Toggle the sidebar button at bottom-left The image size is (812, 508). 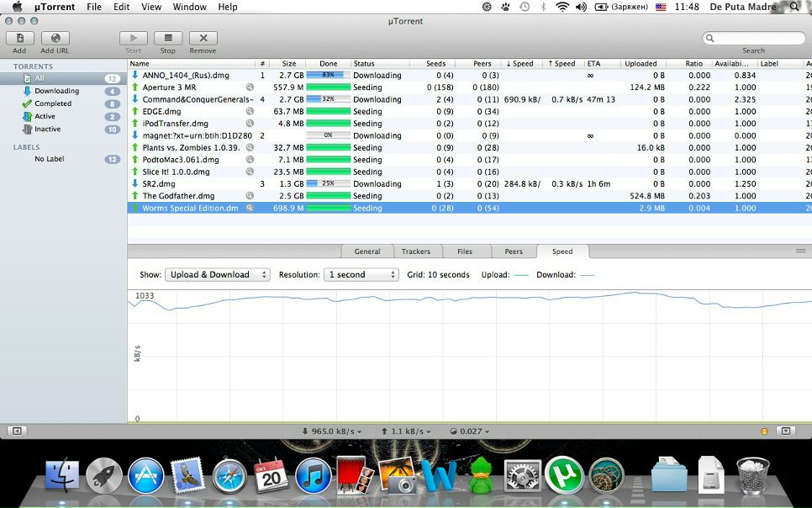(x=16, y=431)
